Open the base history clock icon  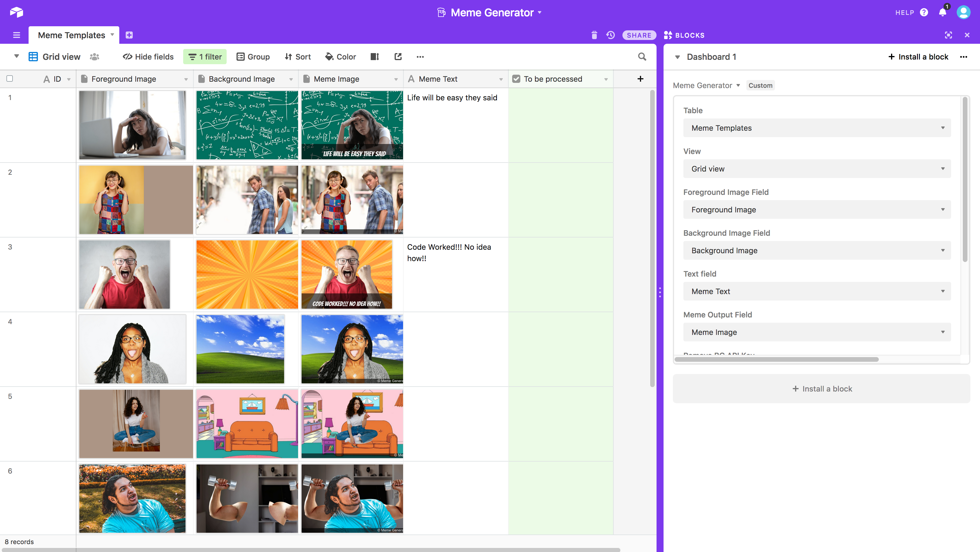point(610,35)
